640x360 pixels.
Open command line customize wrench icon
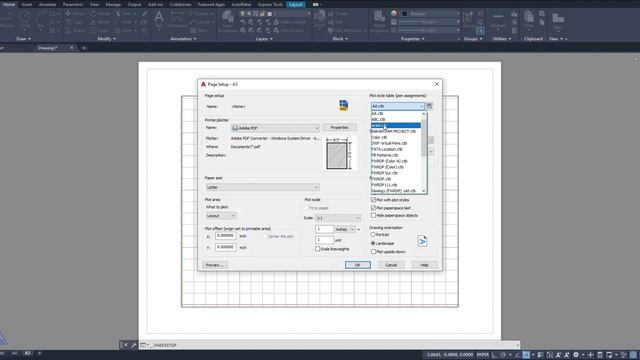pyautogui.click(x=133, y=345)
